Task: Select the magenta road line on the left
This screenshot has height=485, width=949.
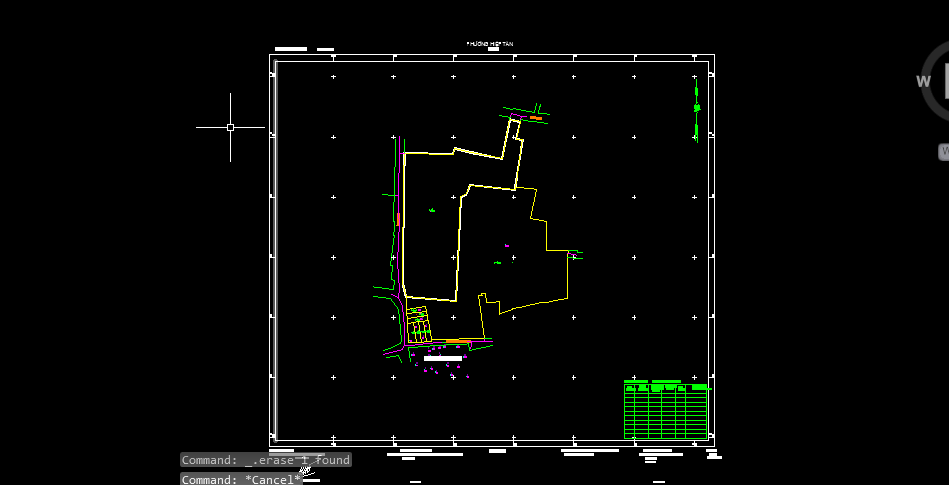Action: click(399, 250)
